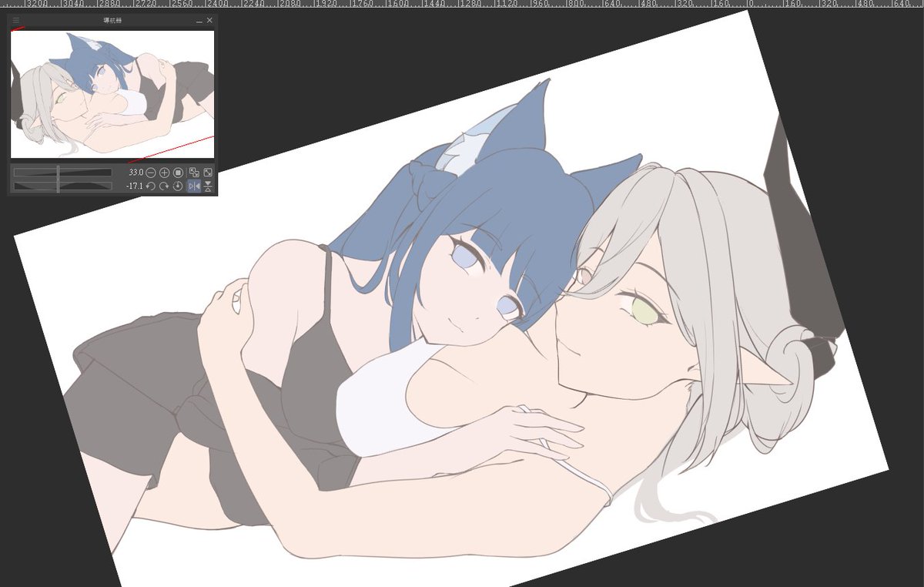Click the horizontal ruler at top
Image resolution: width=924 pixels, height=587 pixels.
462,4
